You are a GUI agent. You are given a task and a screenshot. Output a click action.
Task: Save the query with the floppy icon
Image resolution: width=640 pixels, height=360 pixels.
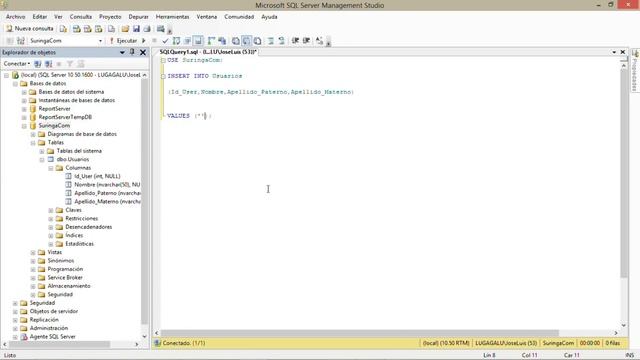click(136, 29)
